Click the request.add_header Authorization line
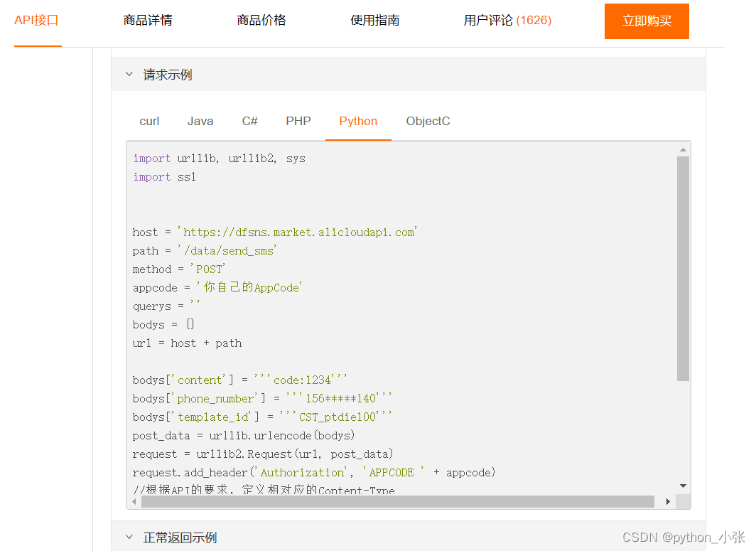Image resolution: width=756 pixels, height=551 pixels. pyautogui.click(x=314, y=472)
